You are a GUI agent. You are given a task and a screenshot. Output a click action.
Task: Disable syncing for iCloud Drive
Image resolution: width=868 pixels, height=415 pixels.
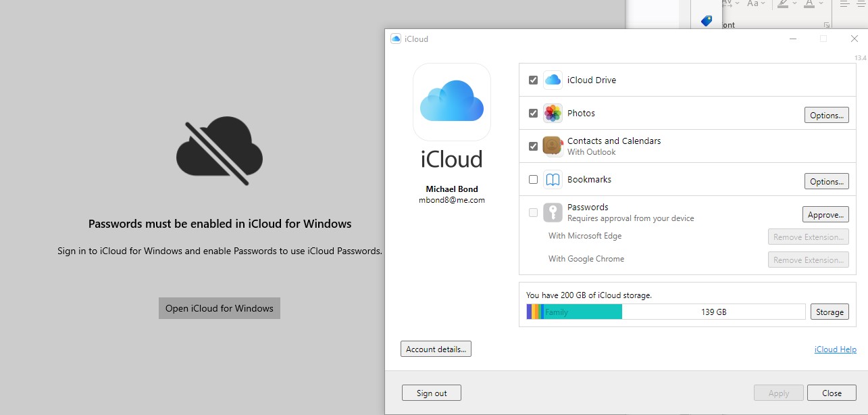click(x=533, y=80)
